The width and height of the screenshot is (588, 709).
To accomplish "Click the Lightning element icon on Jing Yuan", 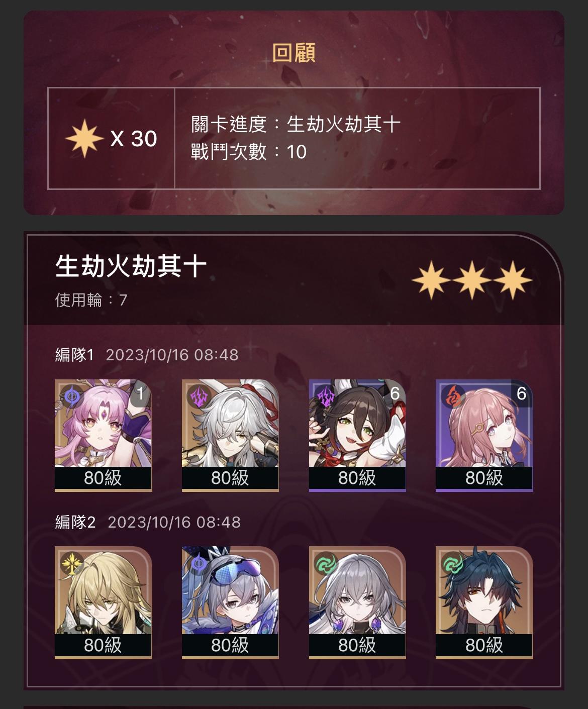I will (199, 397).
